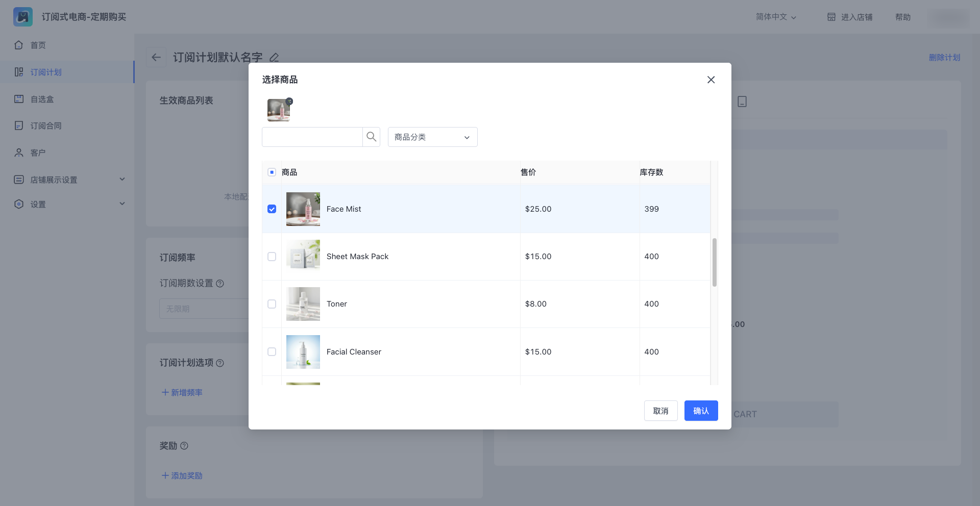Click the 订阅期数 input showing 无限期
The image size is (980, 506).
[x=204, y=309]
